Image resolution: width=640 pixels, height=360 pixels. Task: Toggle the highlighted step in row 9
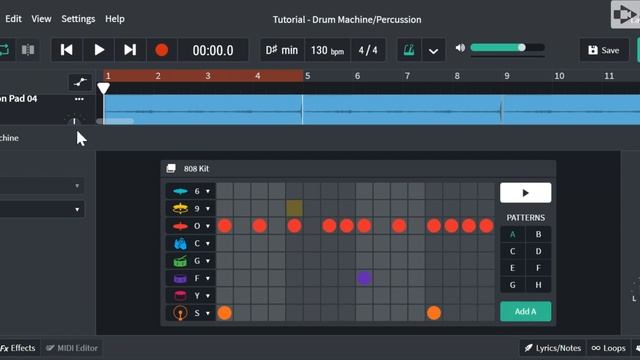point(294,208)
